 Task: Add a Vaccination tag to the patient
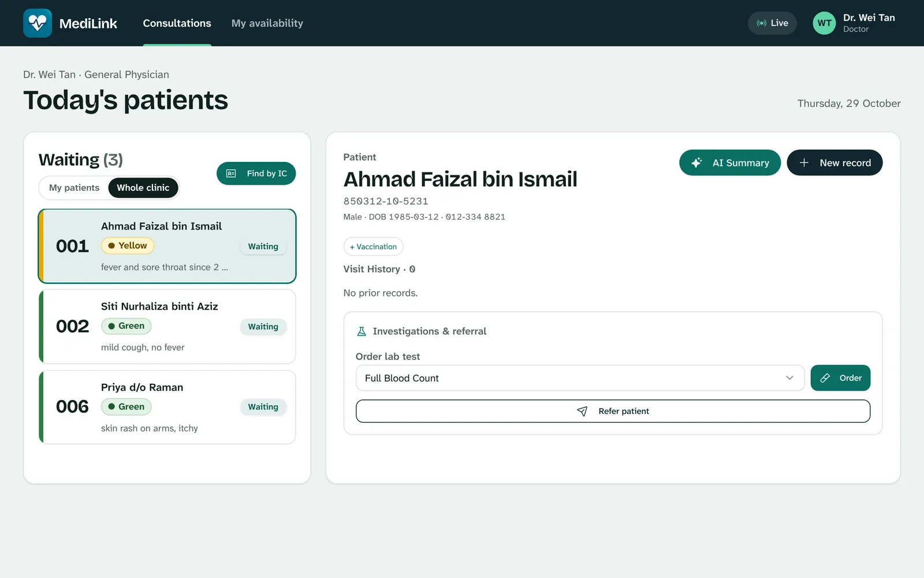pos(373,247)
